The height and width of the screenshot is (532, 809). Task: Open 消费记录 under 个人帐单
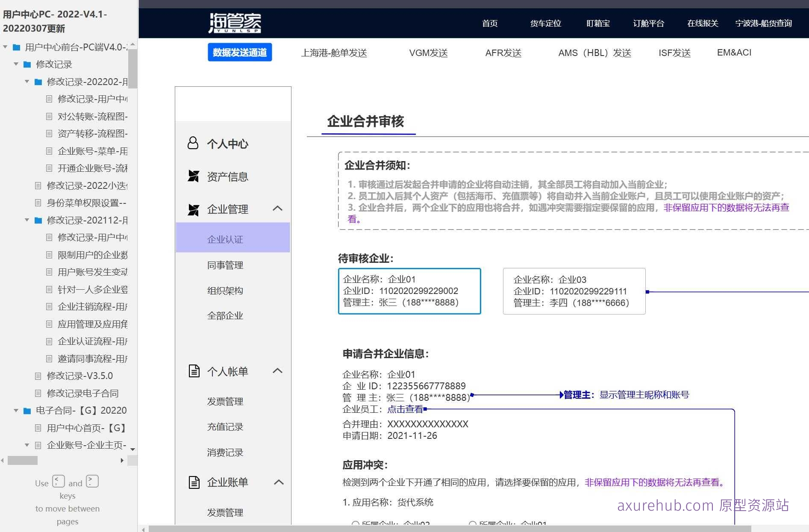click(225, 453)
